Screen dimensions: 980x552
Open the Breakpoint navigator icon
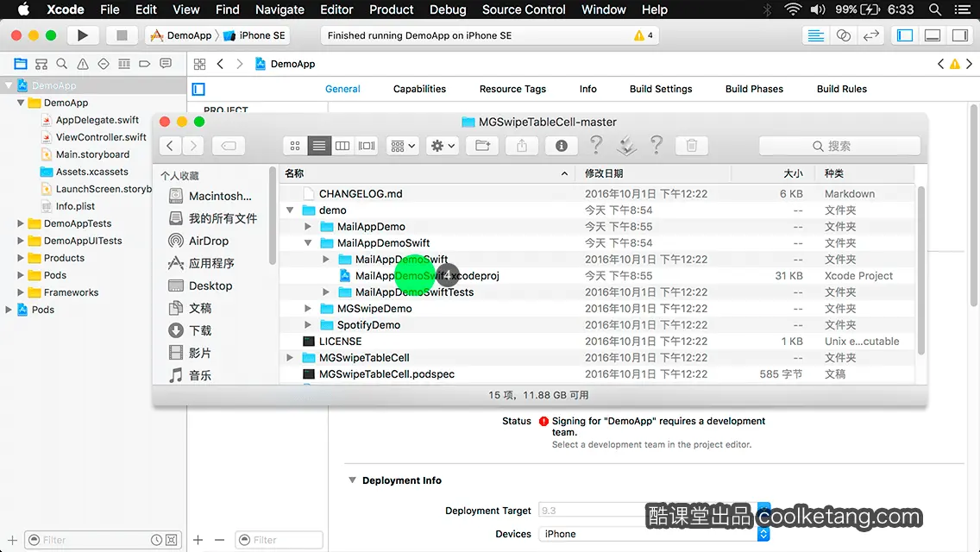144,64
